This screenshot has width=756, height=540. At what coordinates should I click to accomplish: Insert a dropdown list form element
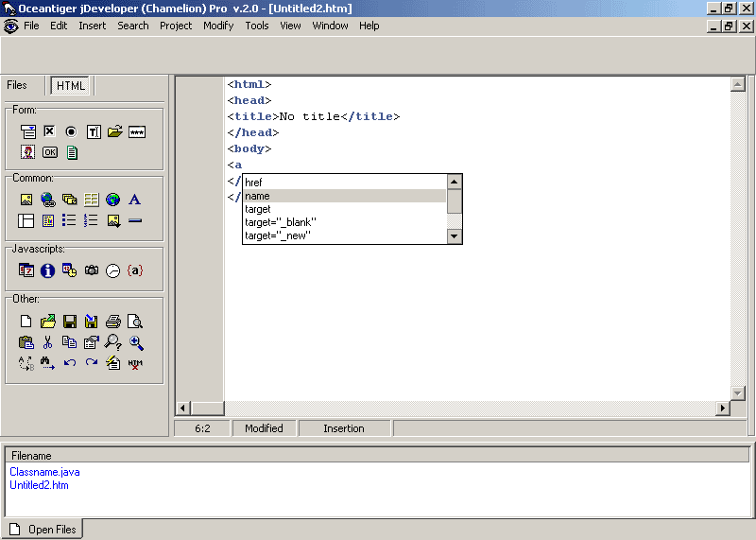tap(28, 131)
